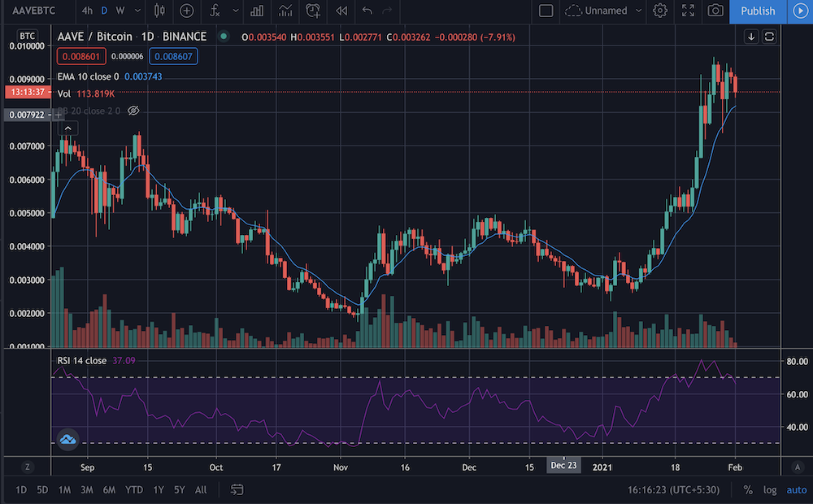This screenshot has height=504, width=813.
Task: Set time range to 5D
Action: point(42,489)
